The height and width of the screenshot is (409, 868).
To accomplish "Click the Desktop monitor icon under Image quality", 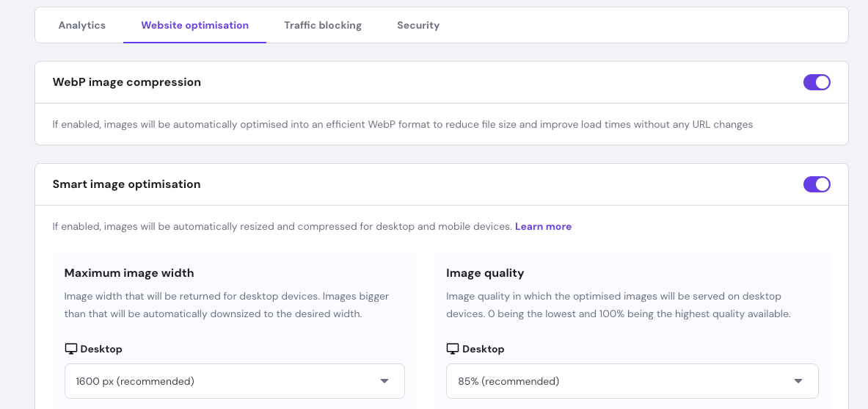I will pyautogui.click(x=453, y=349).
